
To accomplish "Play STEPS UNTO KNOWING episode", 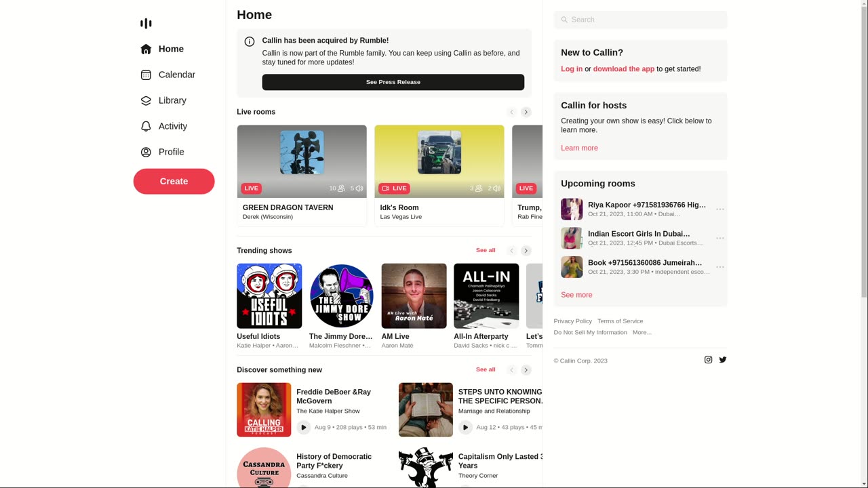I will (x=465, y=427).
